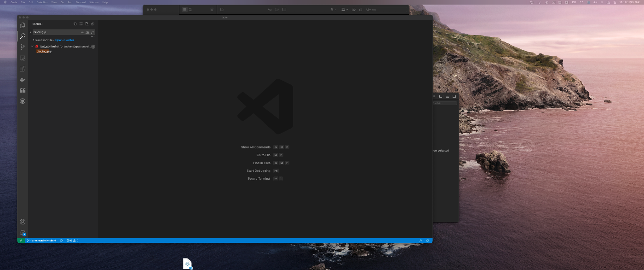
Task: Open the GitHub view
Action: (23, 101)
